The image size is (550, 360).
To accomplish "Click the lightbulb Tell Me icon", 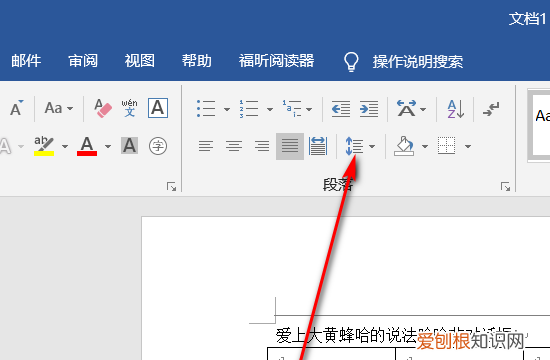I will pos(351,62).
